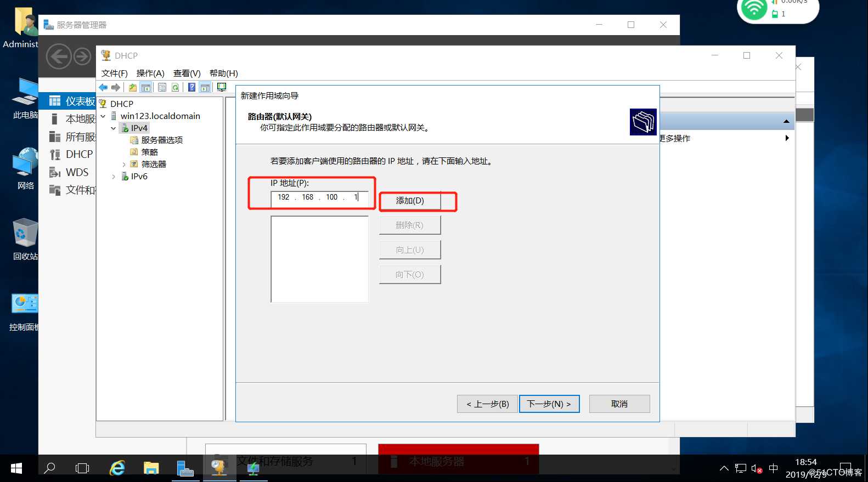868x482 pixels.
Task: Expand the IPv6 tree node
Action: (x=113, y=177)
